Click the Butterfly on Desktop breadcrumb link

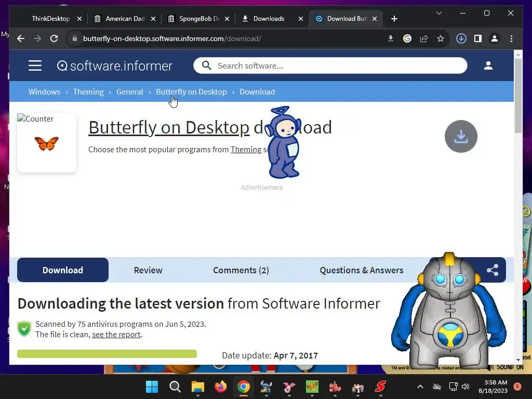(x=191, y=91)
